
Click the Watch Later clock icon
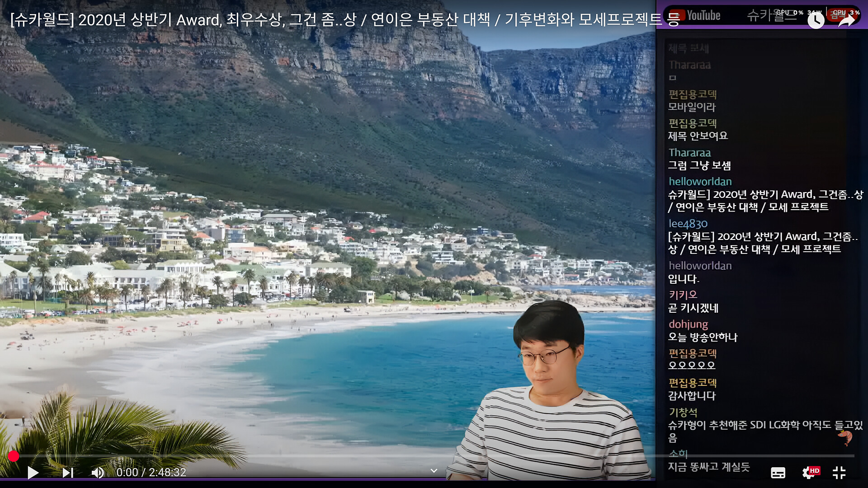[816, 20]
